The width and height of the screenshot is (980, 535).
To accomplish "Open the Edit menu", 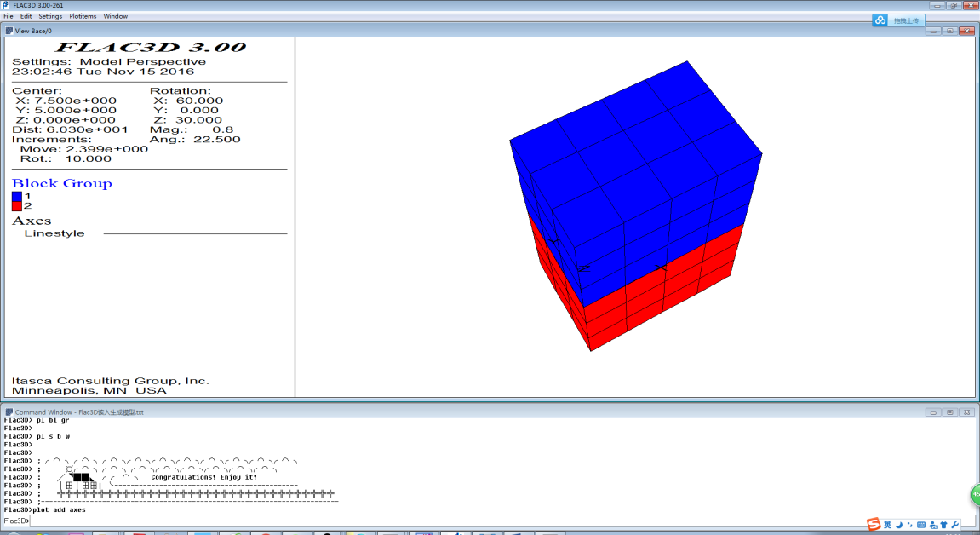I will [26, 16].
